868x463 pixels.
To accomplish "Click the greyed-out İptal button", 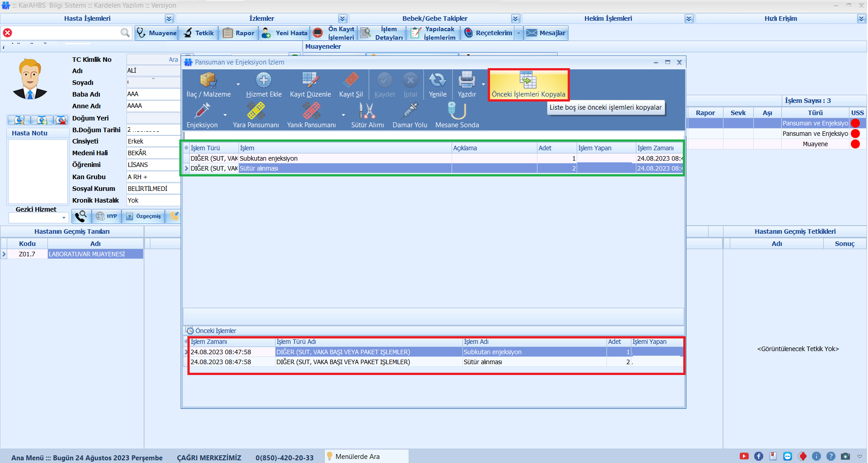I will (410, 85).
